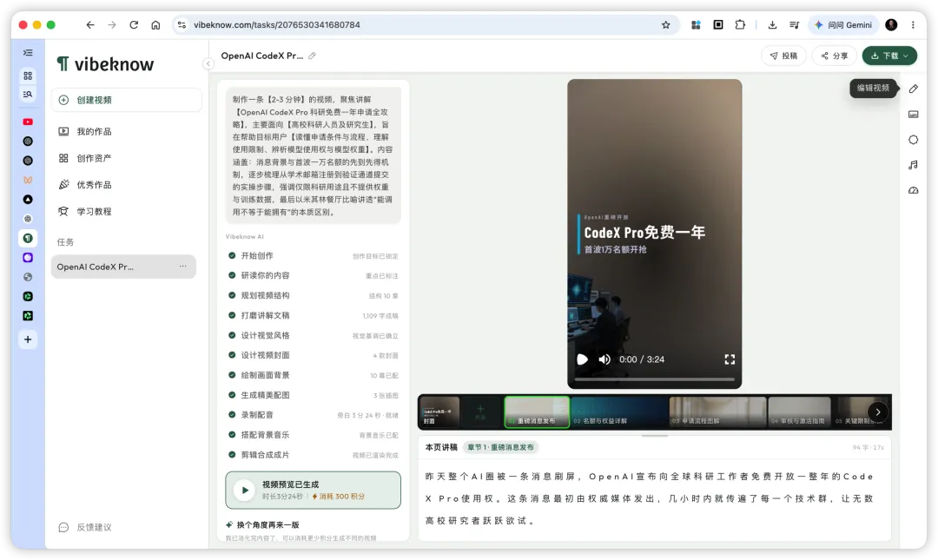Image resolution: width=938 pixels, height=560 pixels.
Task: Click the prompt description bubble text
Action: click(313, 155)
